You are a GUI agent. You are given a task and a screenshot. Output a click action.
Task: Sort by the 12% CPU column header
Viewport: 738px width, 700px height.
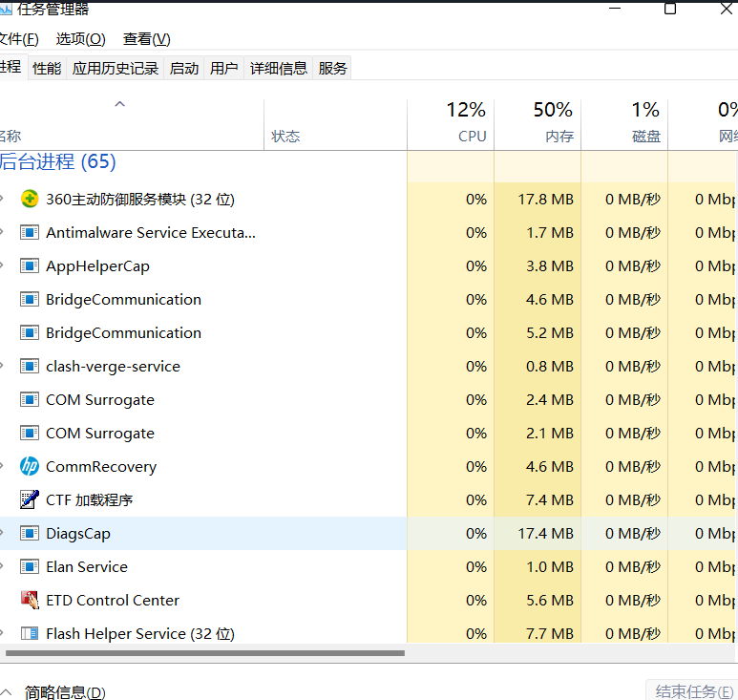click(451, 125)
